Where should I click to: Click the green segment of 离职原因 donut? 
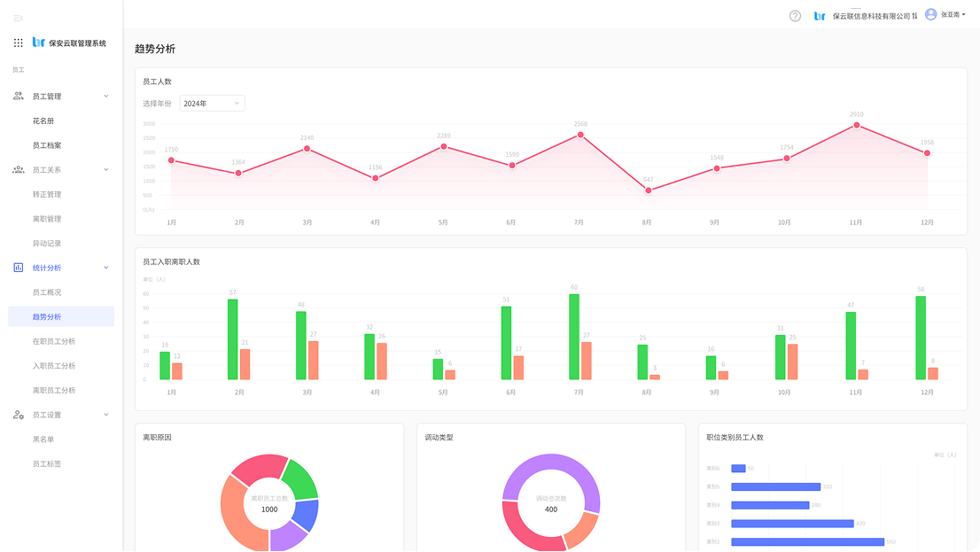[301, 478]
